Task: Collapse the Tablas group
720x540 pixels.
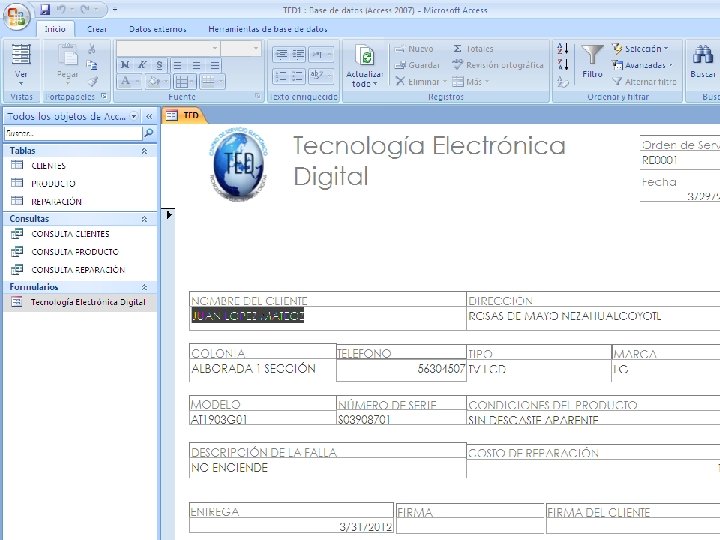Action: 144,151
